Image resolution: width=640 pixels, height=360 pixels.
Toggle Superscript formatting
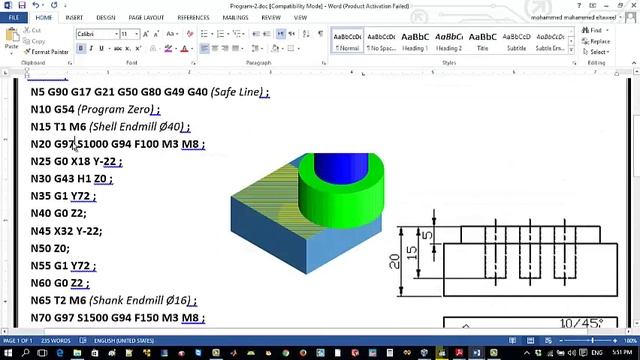coord(138,49)
